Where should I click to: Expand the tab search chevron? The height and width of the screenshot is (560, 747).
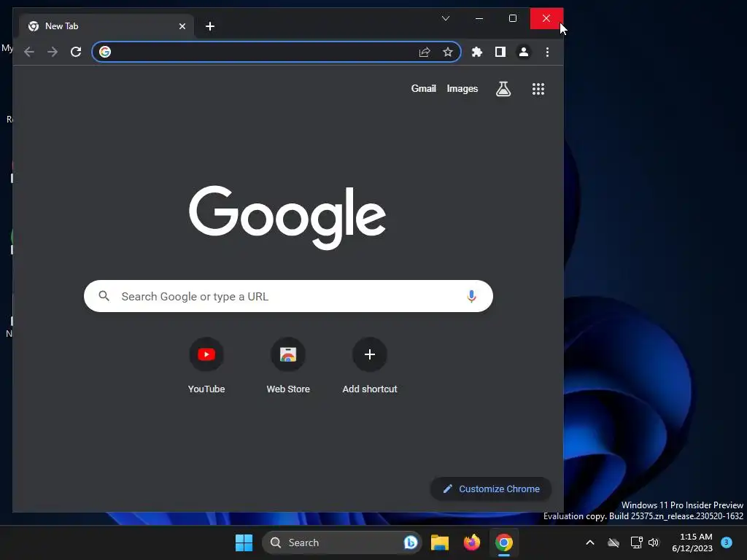[x=446, y=18]
